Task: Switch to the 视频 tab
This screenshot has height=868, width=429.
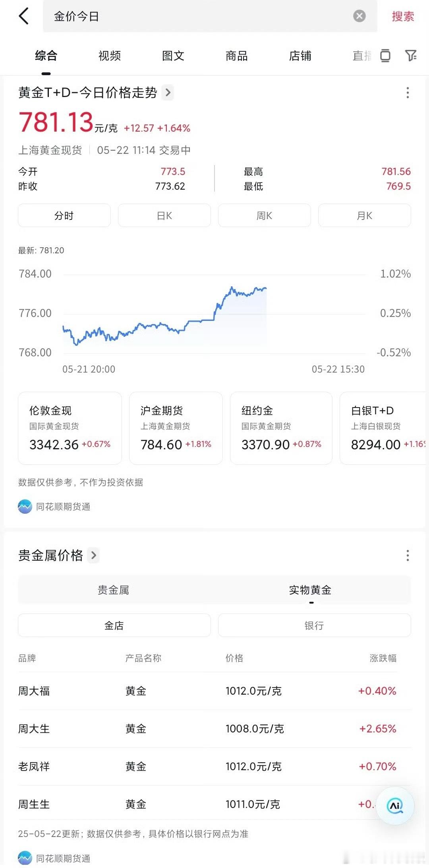Action: click(x=110, y=56)
